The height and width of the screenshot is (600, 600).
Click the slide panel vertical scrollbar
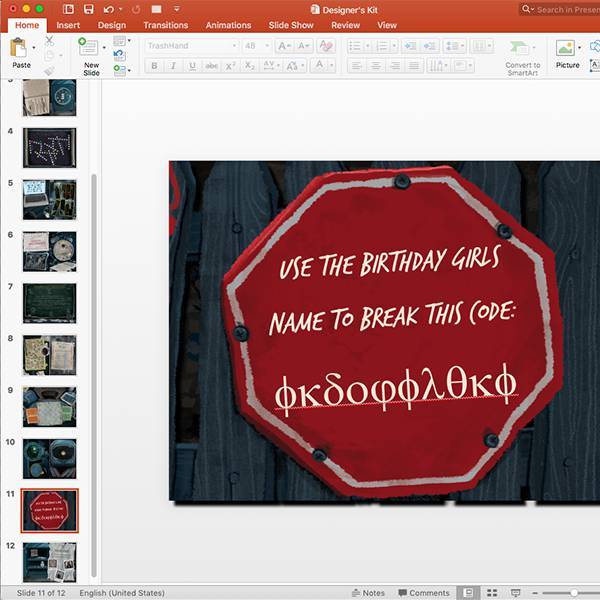(x=94, y=376)
